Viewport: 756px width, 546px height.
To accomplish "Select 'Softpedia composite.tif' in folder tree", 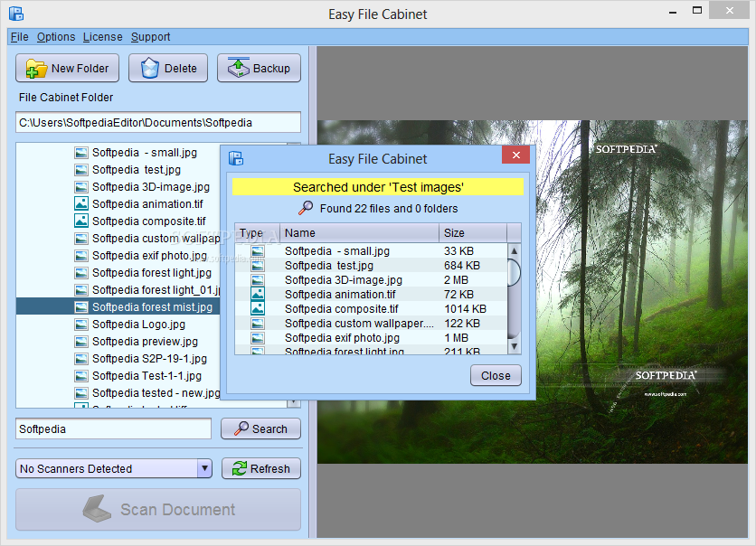I will click(149, 221).
